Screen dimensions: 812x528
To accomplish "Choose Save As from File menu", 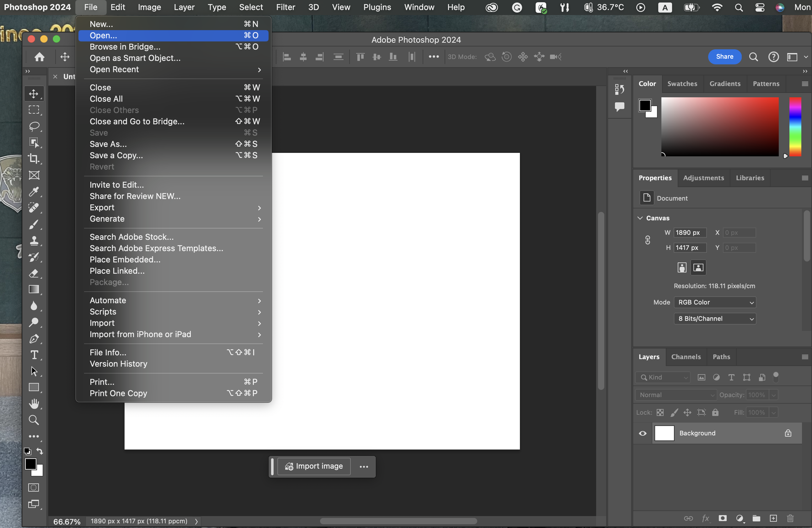I will (108, 144).
